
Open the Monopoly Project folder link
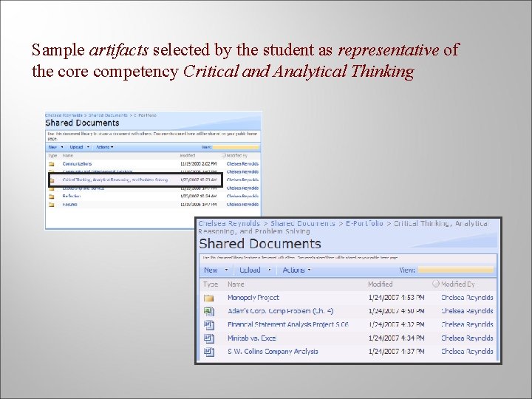[253, 298]
